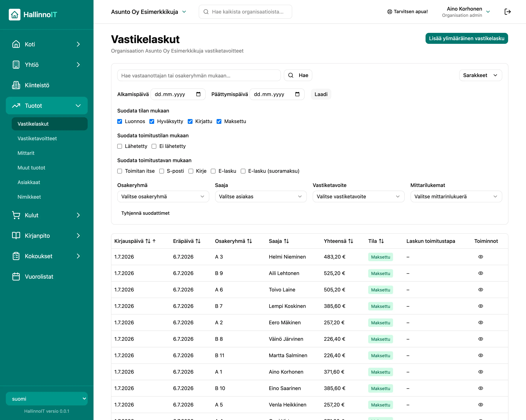
Task: Open the Valitse mittarinlukuerä dropdown
Action: click(456, 197)
